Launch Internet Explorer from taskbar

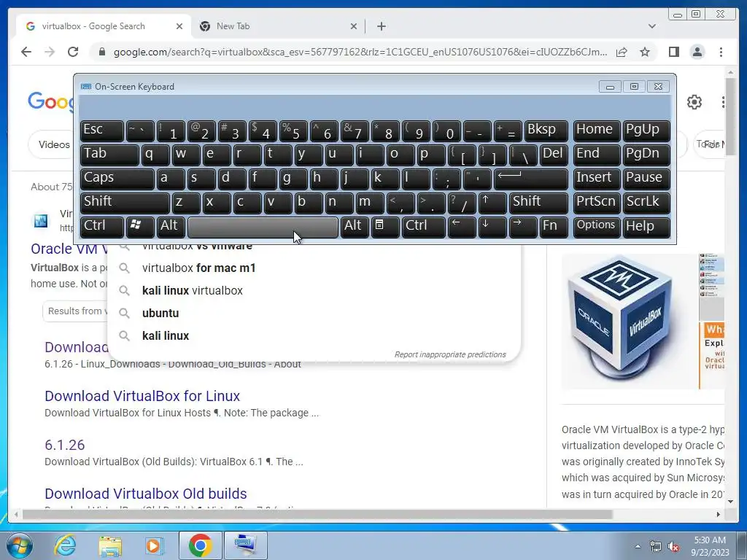click(65, 545)
